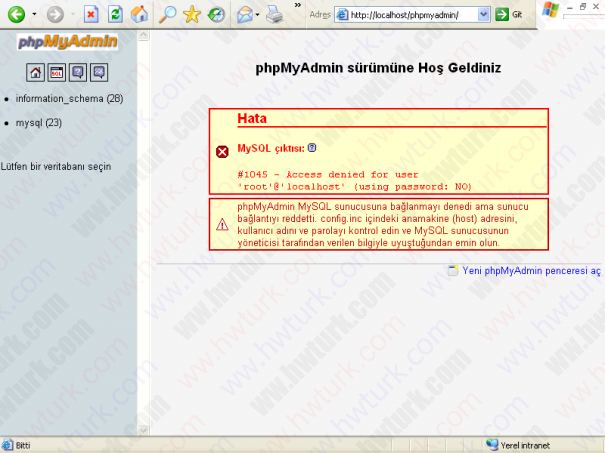Select the information_schema (28) database
Image resolution: width=605 pixels, height=453 pixels.
[x=69, y=99]
